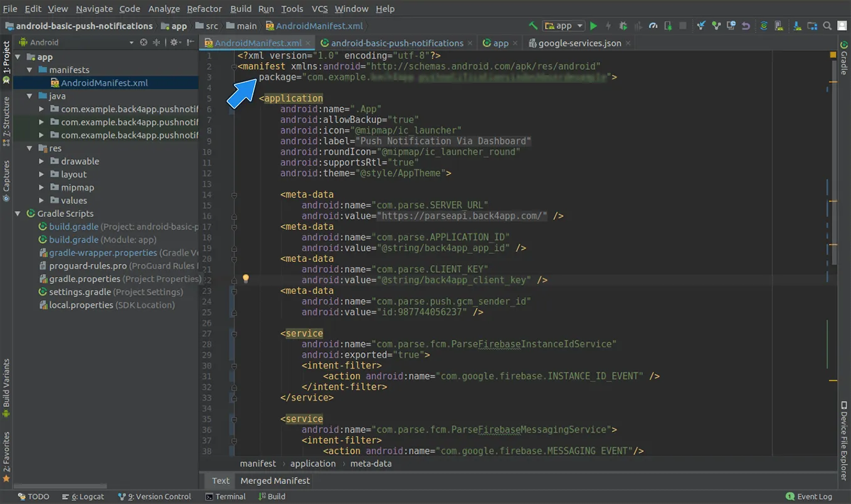Click Attach Debugger to Android Process icon

(668, 26)
